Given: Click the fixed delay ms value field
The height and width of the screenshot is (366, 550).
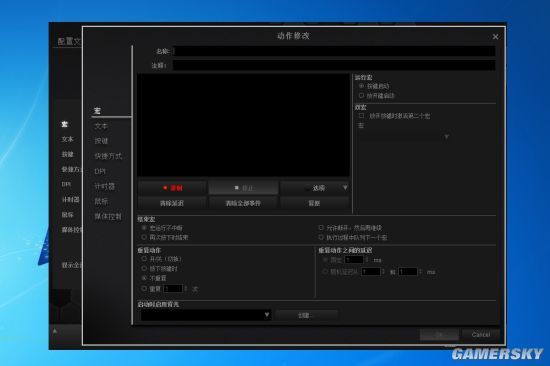Looking at the screenshot, I should pos(354,260).
